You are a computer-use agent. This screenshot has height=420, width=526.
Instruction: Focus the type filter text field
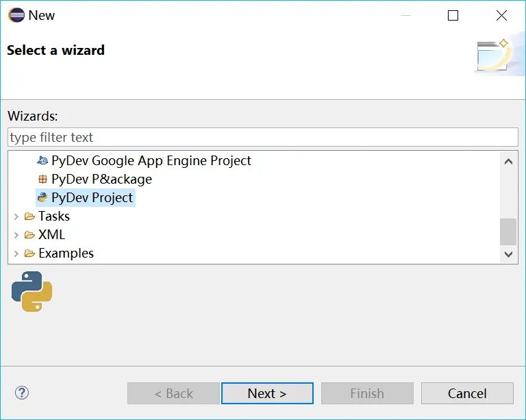263,137
